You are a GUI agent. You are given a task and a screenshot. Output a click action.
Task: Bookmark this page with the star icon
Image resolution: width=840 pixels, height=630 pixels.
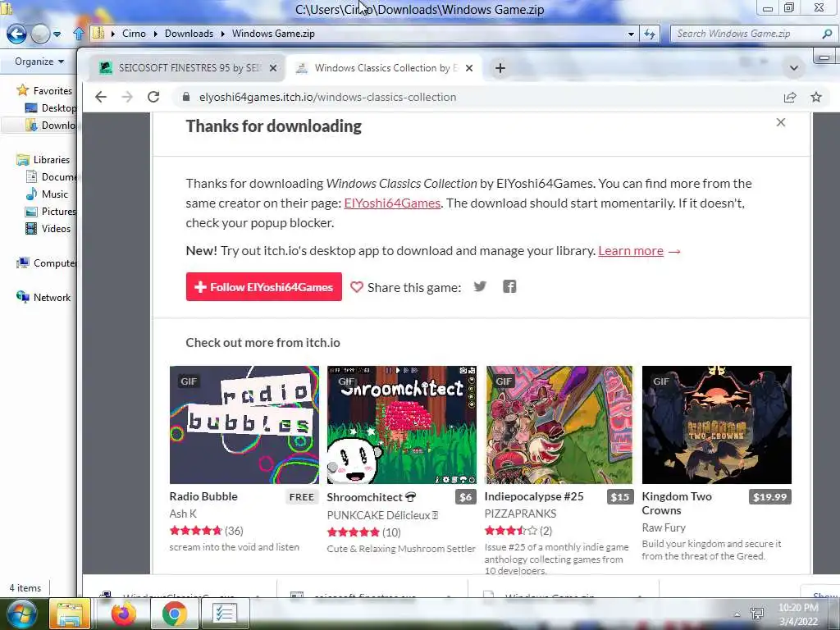coord(816,97)
